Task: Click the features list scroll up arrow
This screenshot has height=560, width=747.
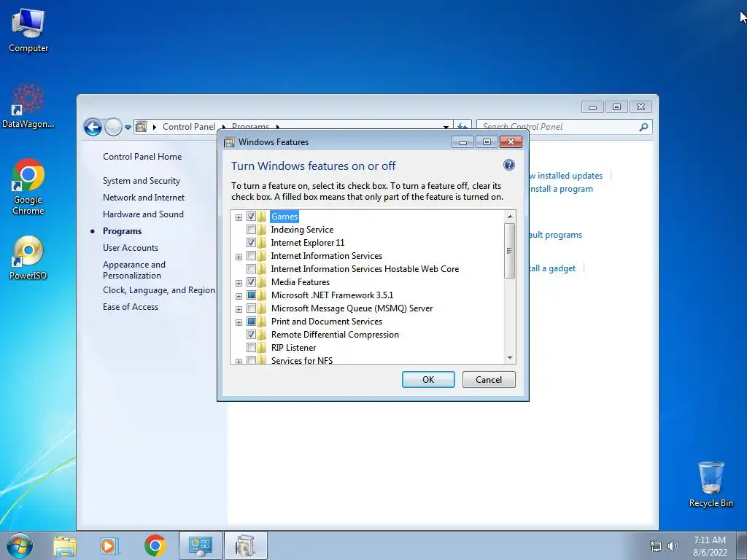Action: pyautogui.click(x=510, y=217)
